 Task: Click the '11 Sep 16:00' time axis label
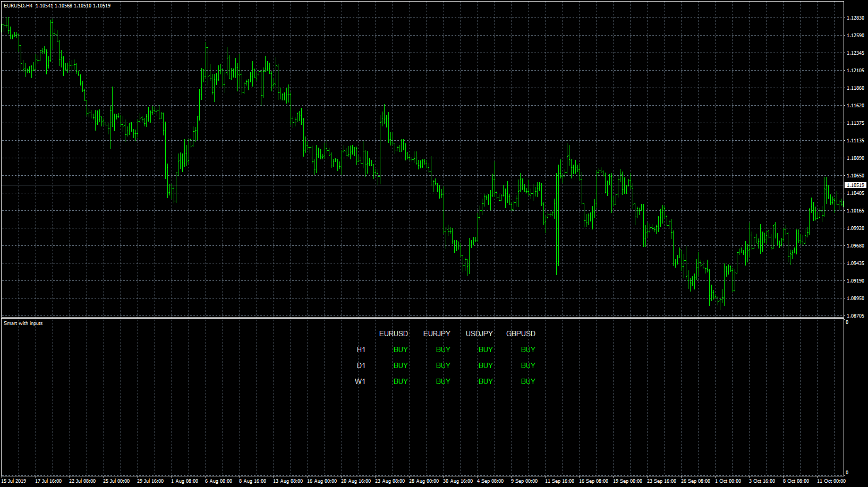coord(560,481)
